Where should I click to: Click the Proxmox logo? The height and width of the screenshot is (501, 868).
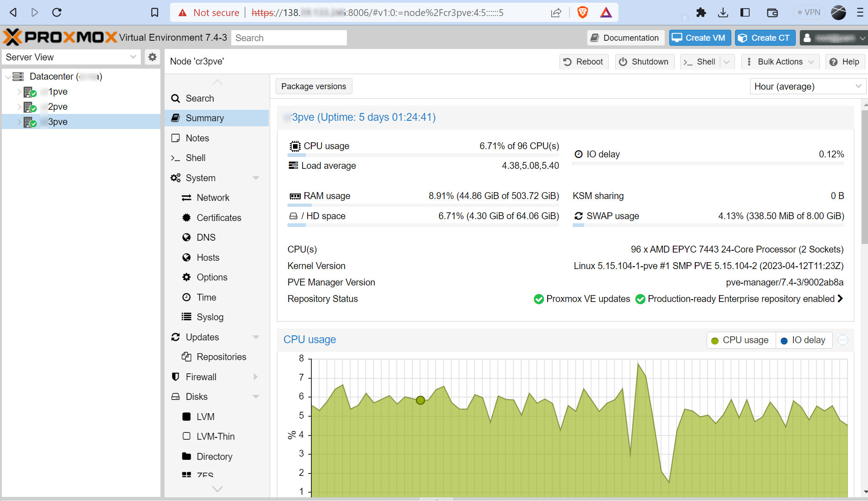tap(60, 37)
